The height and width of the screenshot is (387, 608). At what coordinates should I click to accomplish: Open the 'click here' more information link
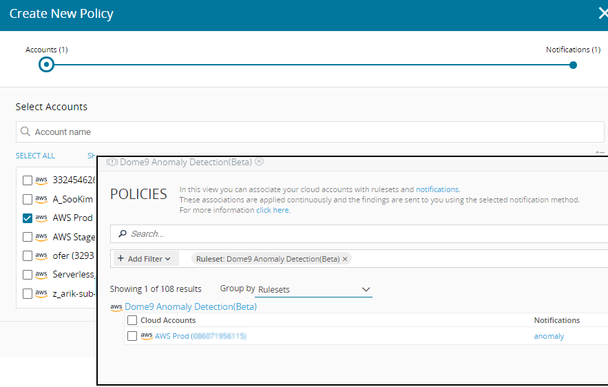(272, 210)
